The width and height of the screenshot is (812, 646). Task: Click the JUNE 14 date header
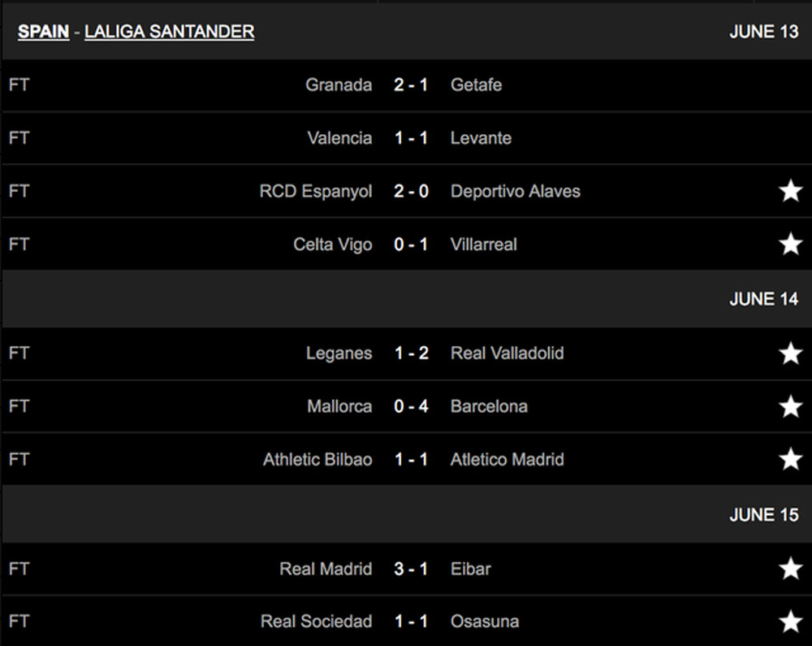[x=764, y=299]
